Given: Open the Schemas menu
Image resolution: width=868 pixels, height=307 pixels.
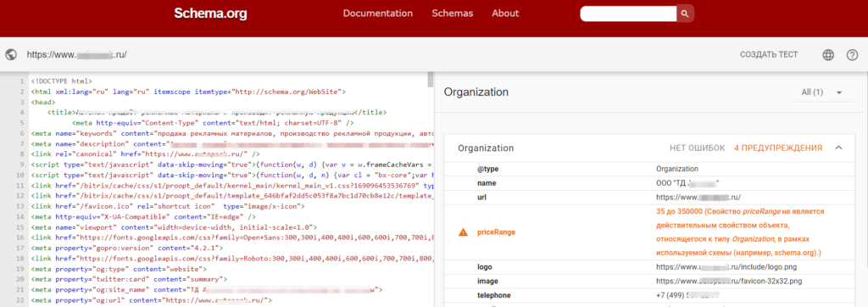Looking at the screenshot, I should (453, 14).
